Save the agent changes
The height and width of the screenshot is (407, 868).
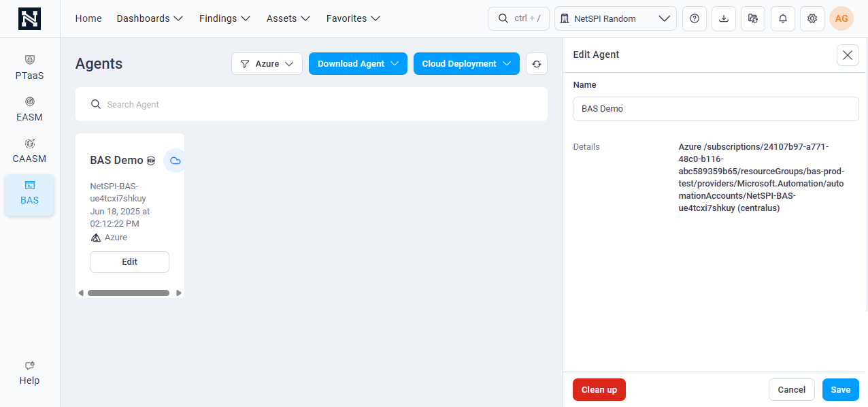click(841, 389)
